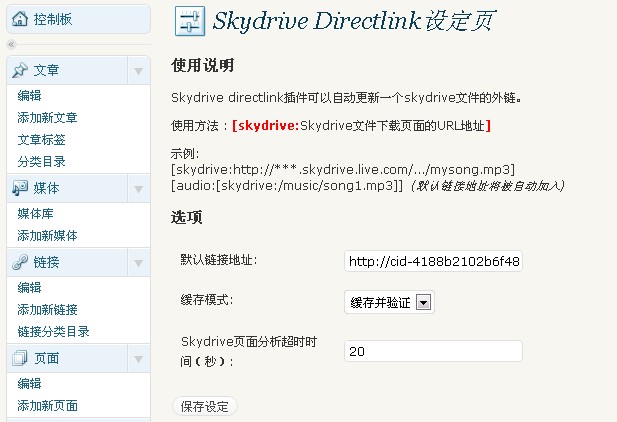Viewport: 617px width, 422px height.
Task: Click the settings sliders icon by page title
Action: coord(190,21)
